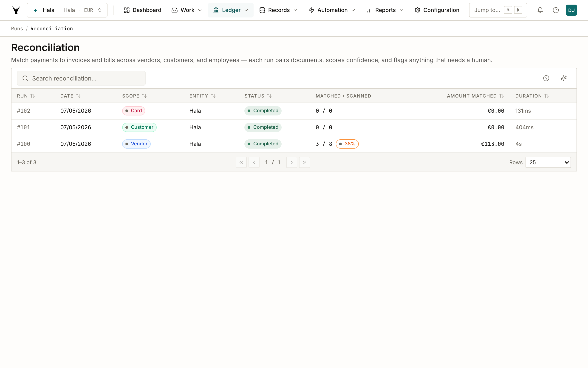588x368 pixels.
Task: Open the Configuration page
Action: pos(437,10)
